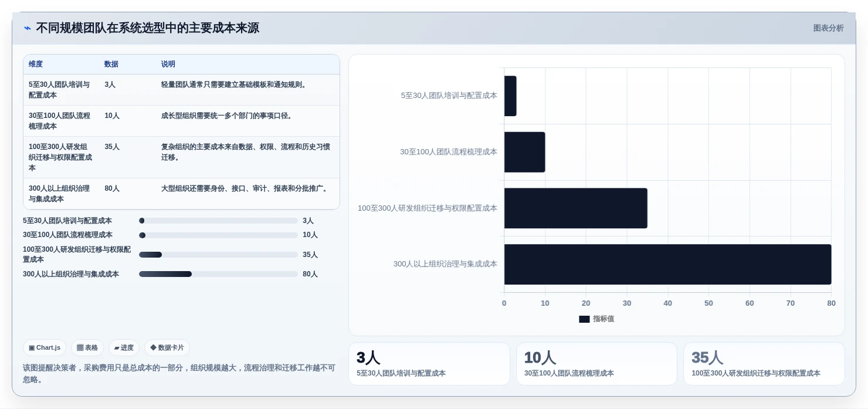Viewport: 868px width, 409px height.
Task: Click the chart bar for 30至100人团队流程梳理成本
Action: pos(525,152)
